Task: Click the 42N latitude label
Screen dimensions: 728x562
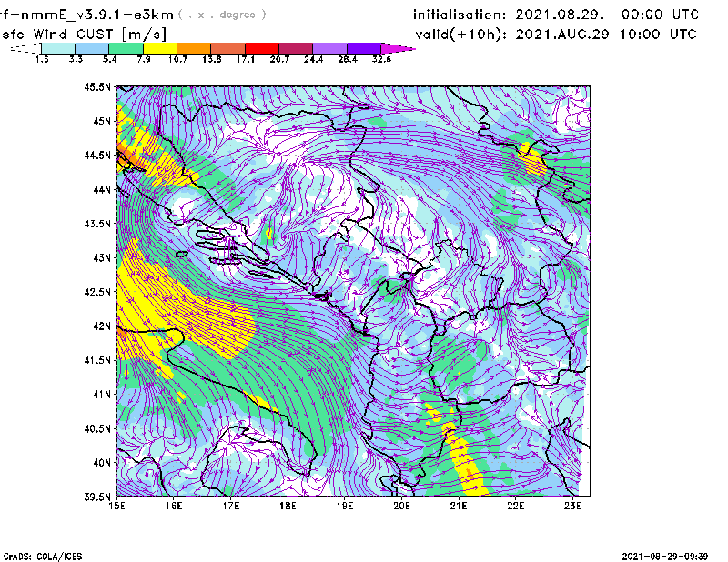Action: [102, 326]
